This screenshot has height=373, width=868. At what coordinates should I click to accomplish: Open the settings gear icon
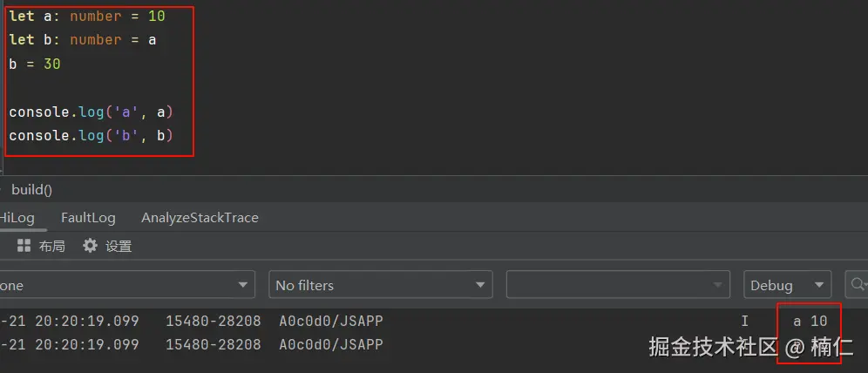pyautogui.click(x=90, y=246)
